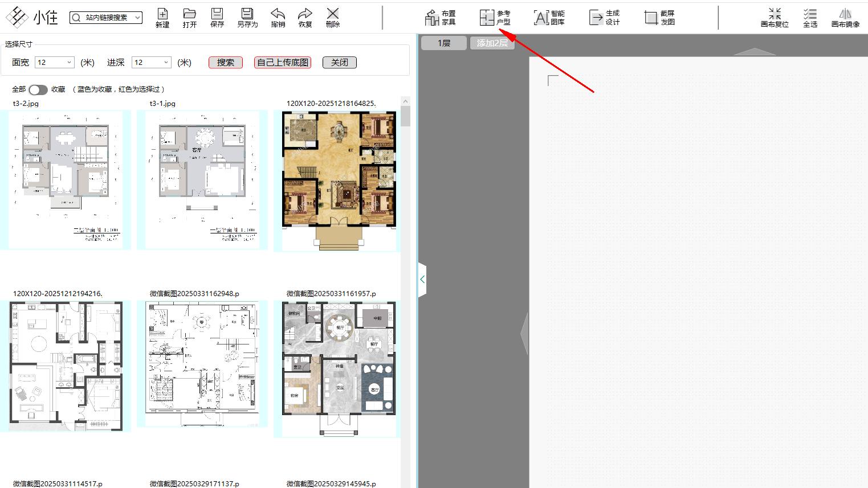
Task: Select the 布置家具 furniture layout tool
Action: [x=440, y=17]
